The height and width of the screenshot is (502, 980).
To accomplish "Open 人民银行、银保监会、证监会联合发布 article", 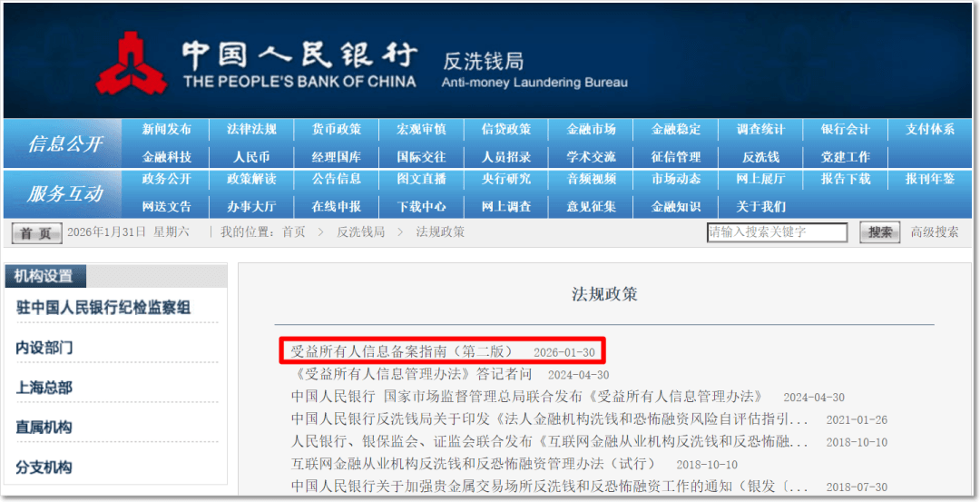I will click(x=549, y=441).
